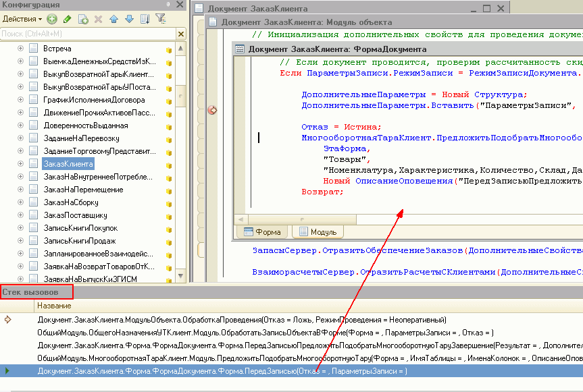This screenshot has width=583, height=392.
Task: Expand the Встреча tree node
Action: (x=20, y=49)
